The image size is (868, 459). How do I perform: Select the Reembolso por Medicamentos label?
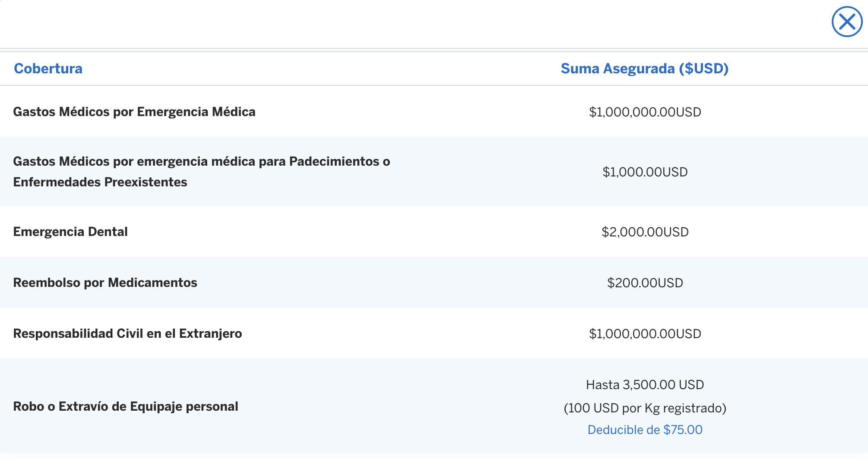pos(105,283)
